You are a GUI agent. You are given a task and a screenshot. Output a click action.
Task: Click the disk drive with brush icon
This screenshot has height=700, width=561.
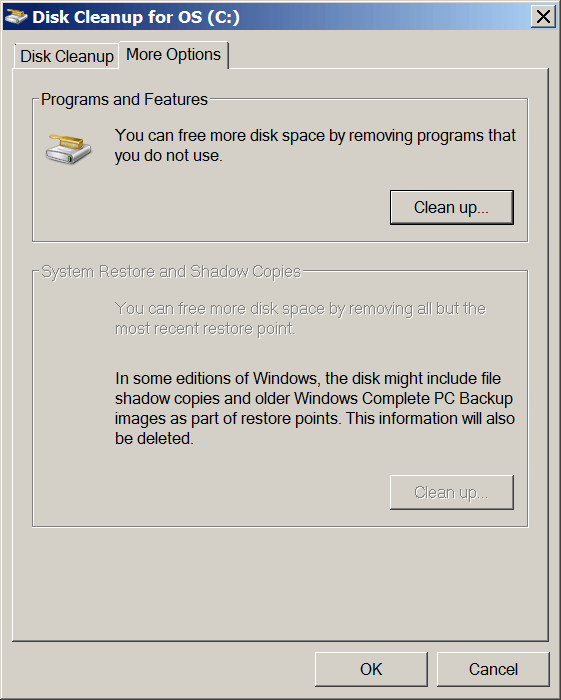68,149
